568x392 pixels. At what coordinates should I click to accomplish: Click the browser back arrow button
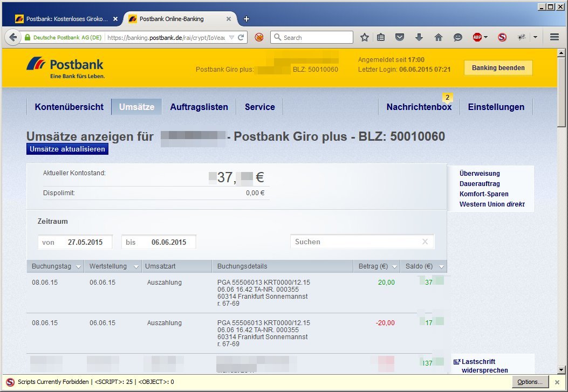[13, 37]
